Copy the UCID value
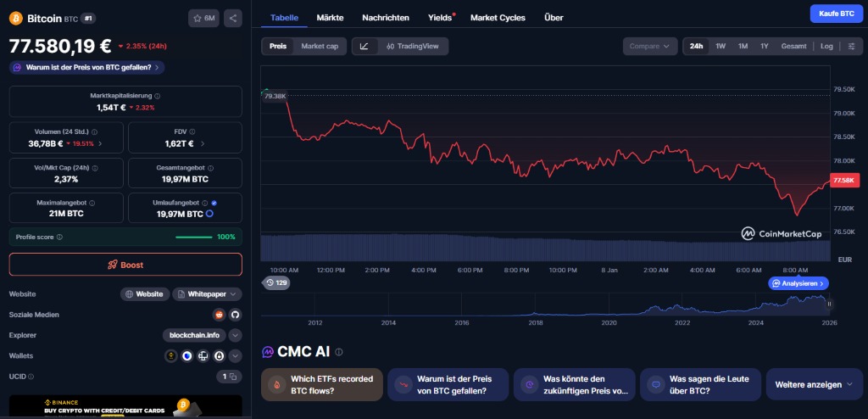Viewport: 868px width, 419px height. pos(230,377)
